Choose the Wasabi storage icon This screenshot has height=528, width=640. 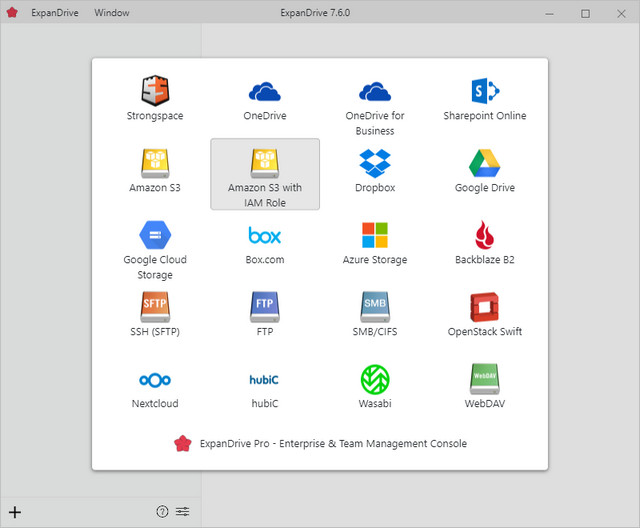point(375,380)
